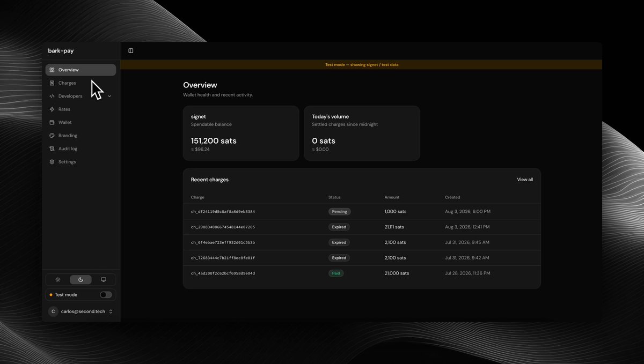Select system theme monitor button
This screenshot has width=644, height=364.
pos(104,280)
